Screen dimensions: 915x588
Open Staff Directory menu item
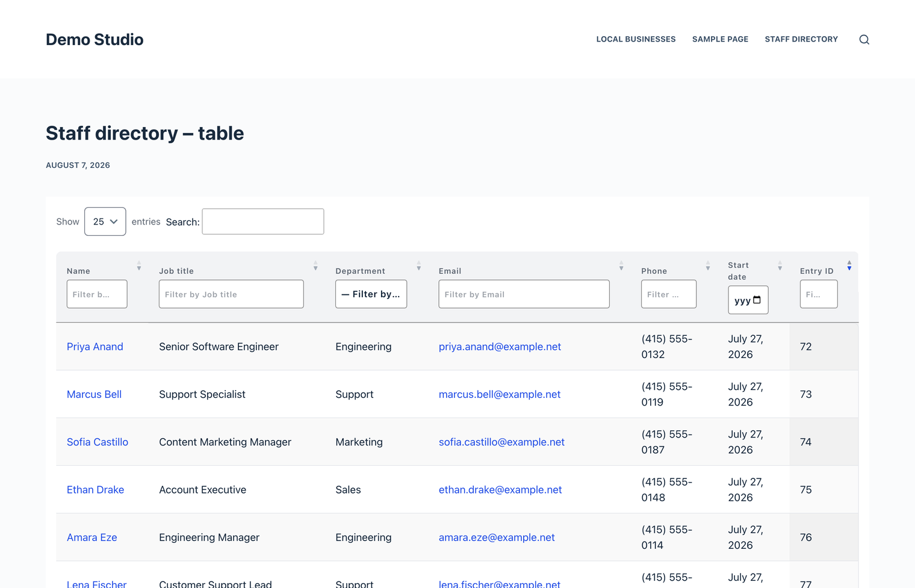[x=801, y=39]
